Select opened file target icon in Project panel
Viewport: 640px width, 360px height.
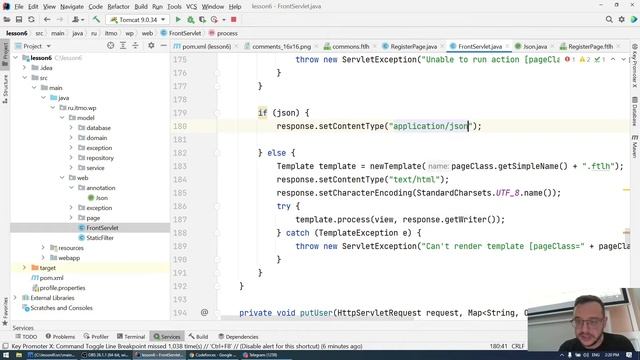111,46
